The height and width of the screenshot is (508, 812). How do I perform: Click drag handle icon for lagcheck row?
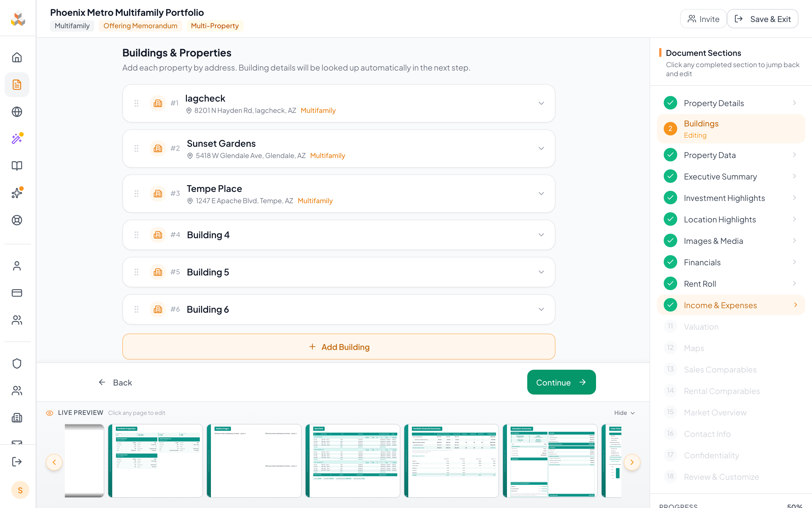[136, 103]
